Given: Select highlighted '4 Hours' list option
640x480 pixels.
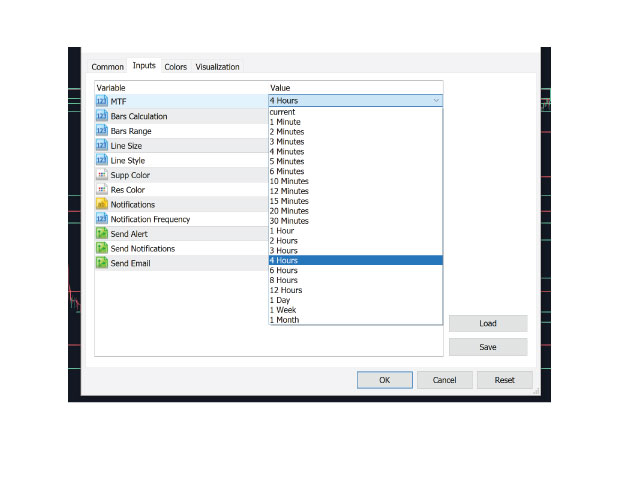Looking at the screenshot, I should pyautogui.click(x=356, y=260).
